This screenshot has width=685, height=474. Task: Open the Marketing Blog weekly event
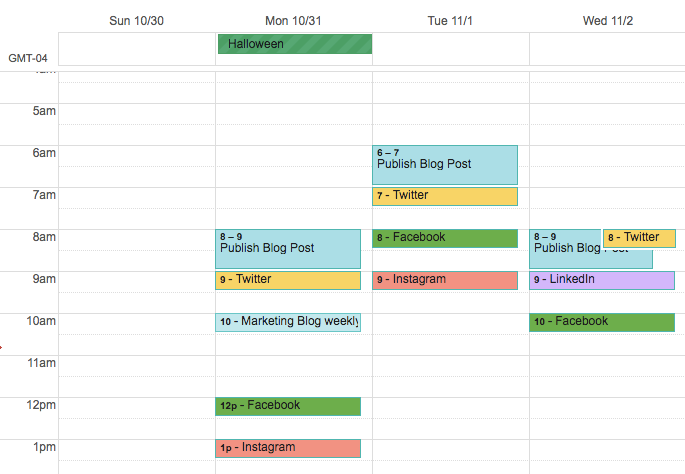[288, 322]
